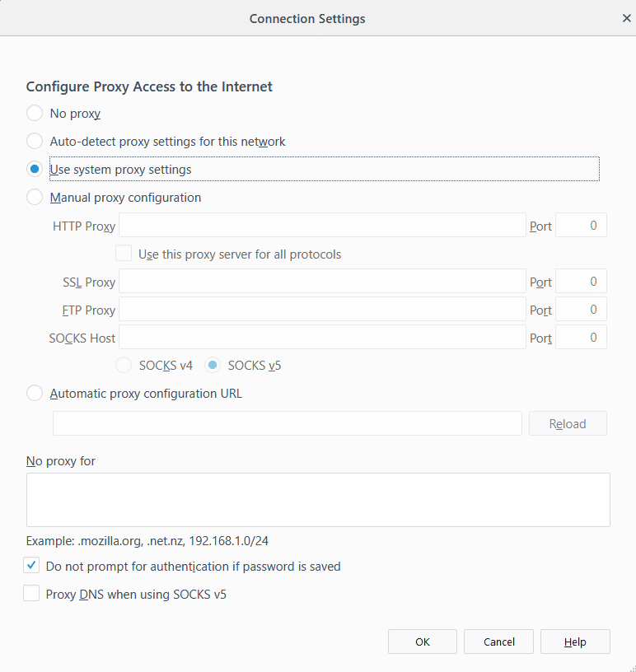Enable Manual proxy configuration
636x672 pixels.
[34, 197]
